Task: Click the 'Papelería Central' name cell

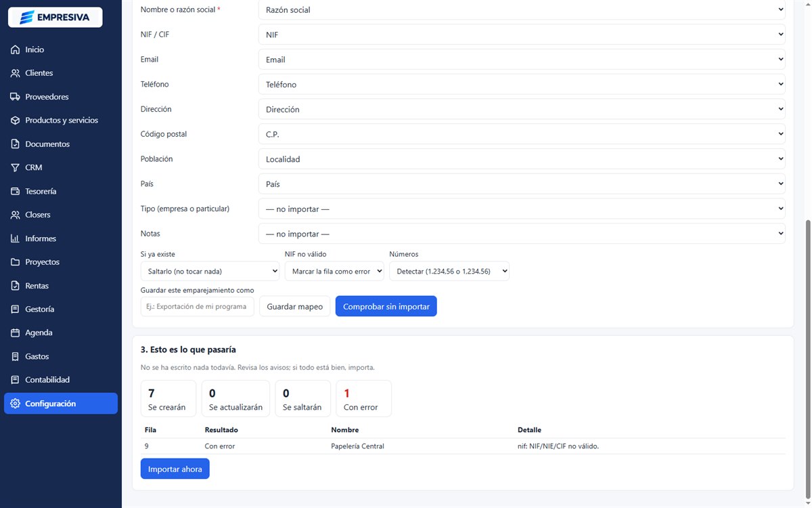Action: point(357,446)
